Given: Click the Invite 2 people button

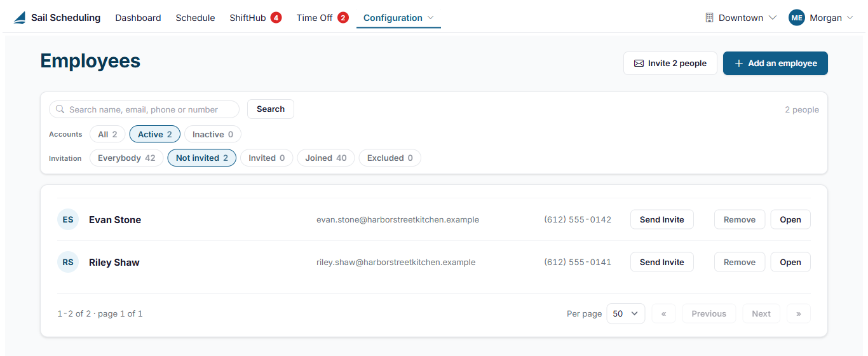Looking at the screenshot, I should (x=670, y=64).
